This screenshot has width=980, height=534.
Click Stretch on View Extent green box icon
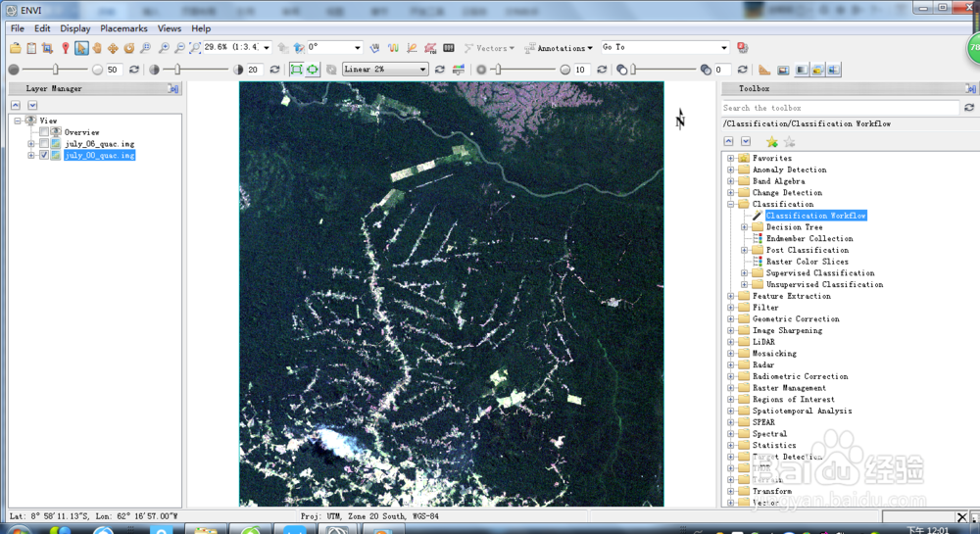click(296, 70)
